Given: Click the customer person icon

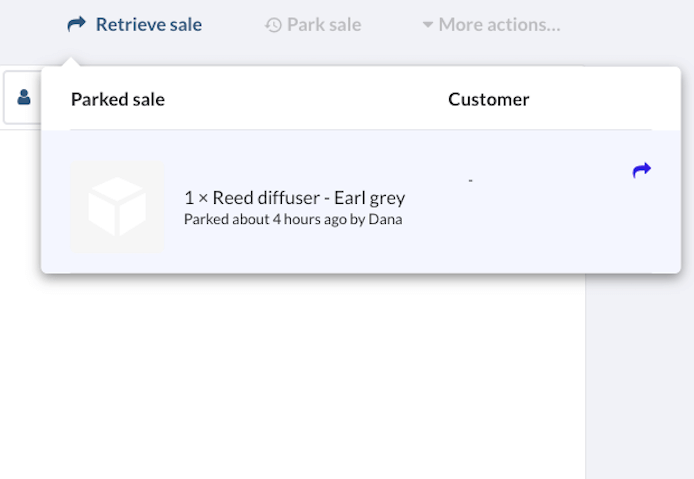Looking at the screenshot, I should pos(23,97).
